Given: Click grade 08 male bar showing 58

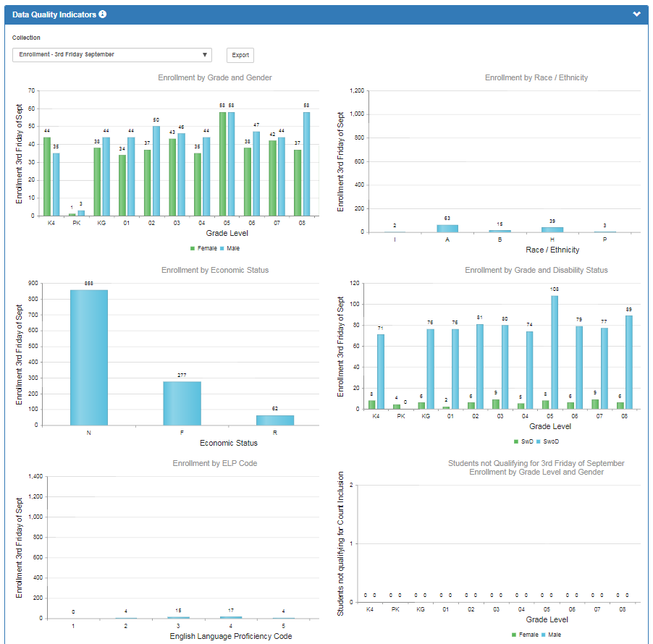Looking at the screenshot, I should coord(306,164).
